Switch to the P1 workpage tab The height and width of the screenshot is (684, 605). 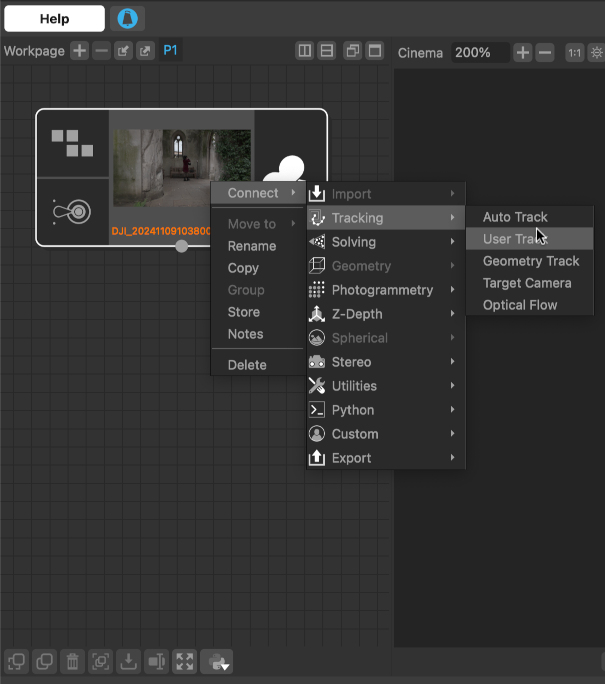(x=170, y=51)
